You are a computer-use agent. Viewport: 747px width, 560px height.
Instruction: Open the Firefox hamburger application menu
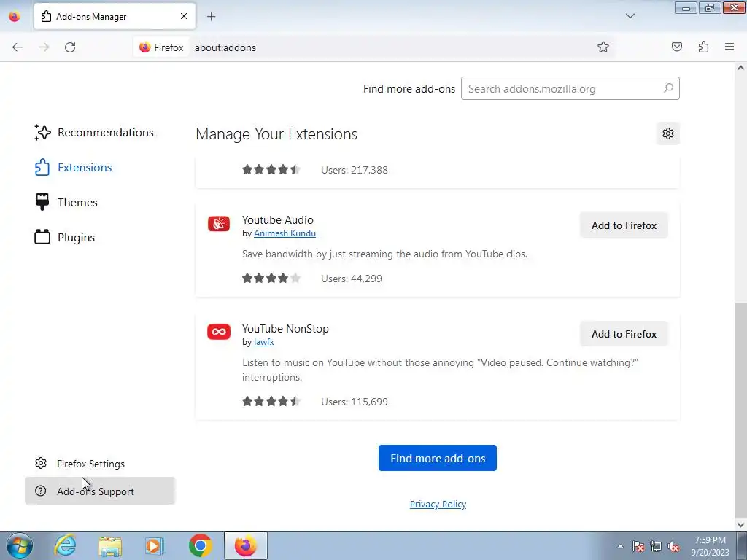[x=729, y=47]
